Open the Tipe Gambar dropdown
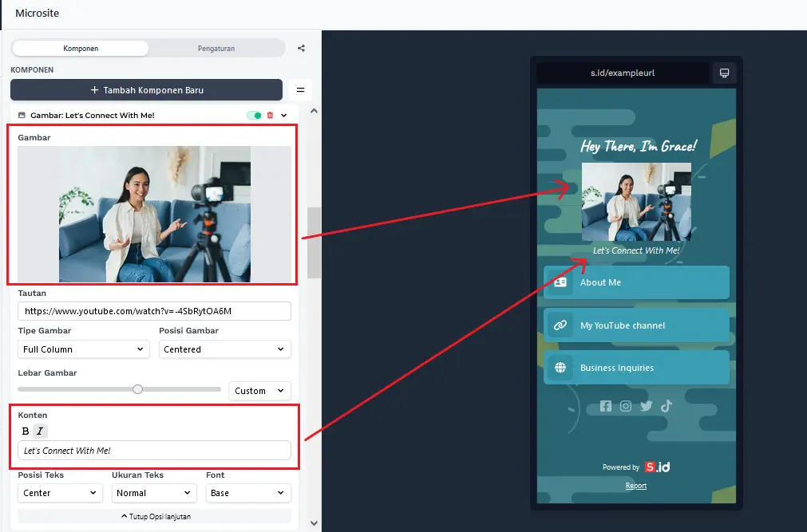The image size is (807, 532). coord(83,349)
